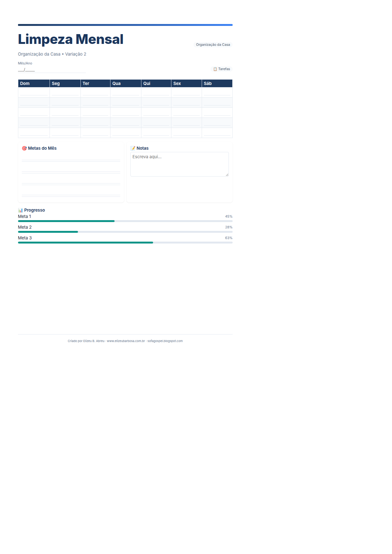This screenshot has width=392, height=554.
Task: Click the Mês/Ano label
Action: (25, 63)
